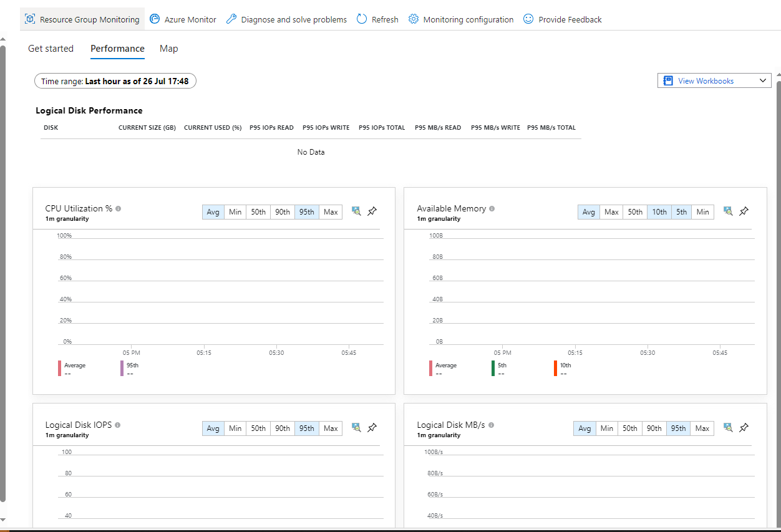Toggle 90th on Logical Disk MB/s chart
781x532 pixels.
[654, 428]
